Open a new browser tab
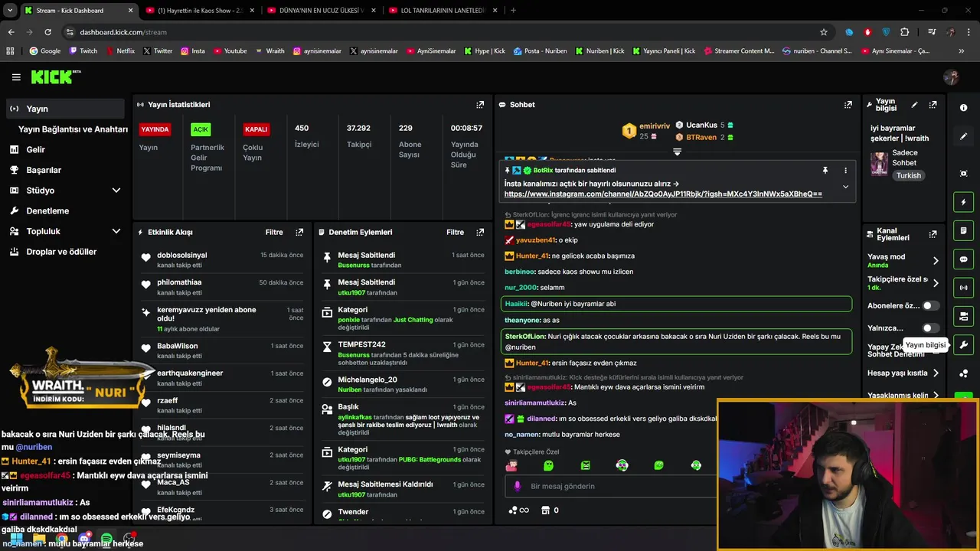Screen dimensions: 980x551 (513, 11)
